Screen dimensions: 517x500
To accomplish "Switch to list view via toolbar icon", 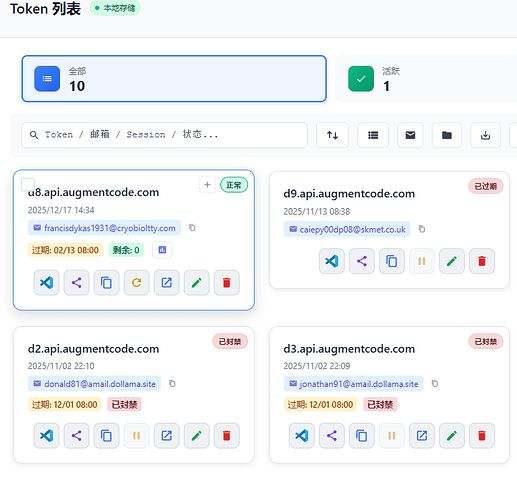I will tap(373, 135).
